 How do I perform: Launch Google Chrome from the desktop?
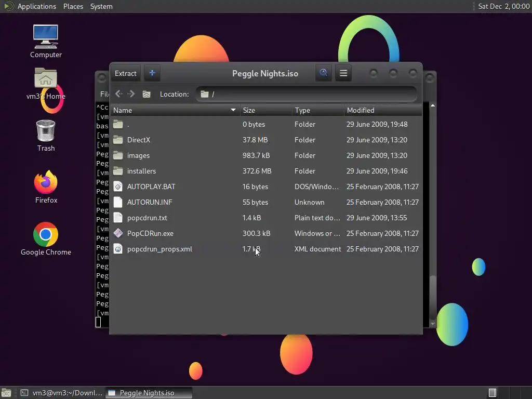click(x=46, y=239)
